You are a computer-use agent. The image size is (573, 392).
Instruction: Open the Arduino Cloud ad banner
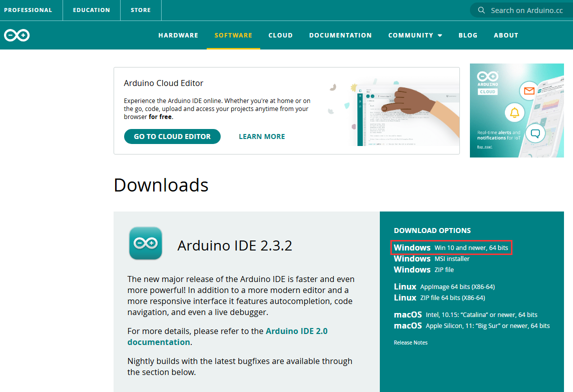tap(517, 110)
